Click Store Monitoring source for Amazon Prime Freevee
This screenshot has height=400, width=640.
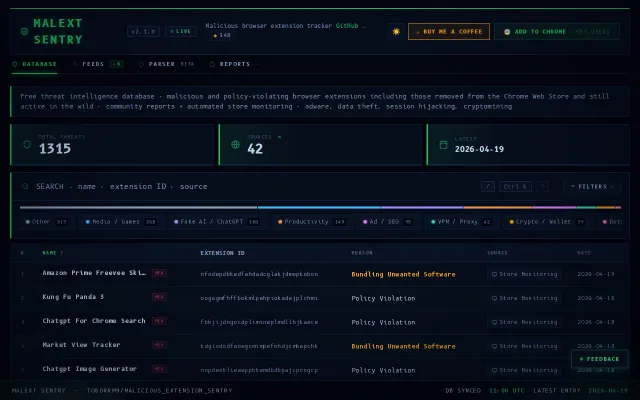[x=524, y=274]
